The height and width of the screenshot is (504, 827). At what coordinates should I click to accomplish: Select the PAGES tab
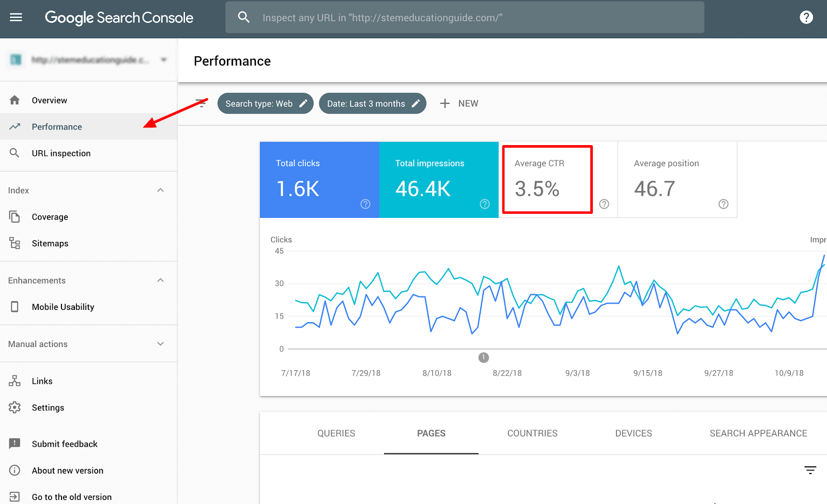[x=431, y=433]
